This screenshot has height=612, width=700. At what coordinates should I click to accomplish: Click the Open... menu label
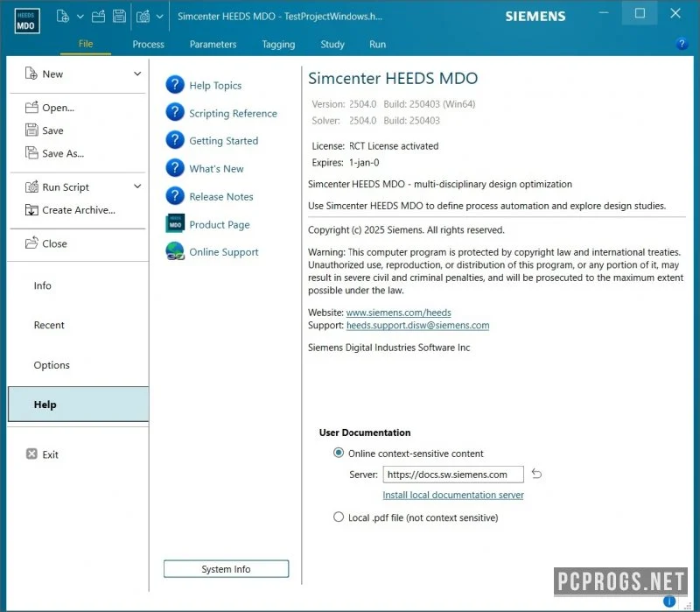point(58,108)
